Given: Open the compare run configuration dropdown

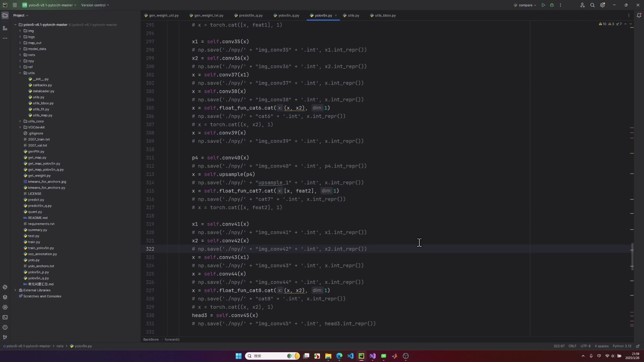Looking at the screenshot, I should click(x=525, y=5).
